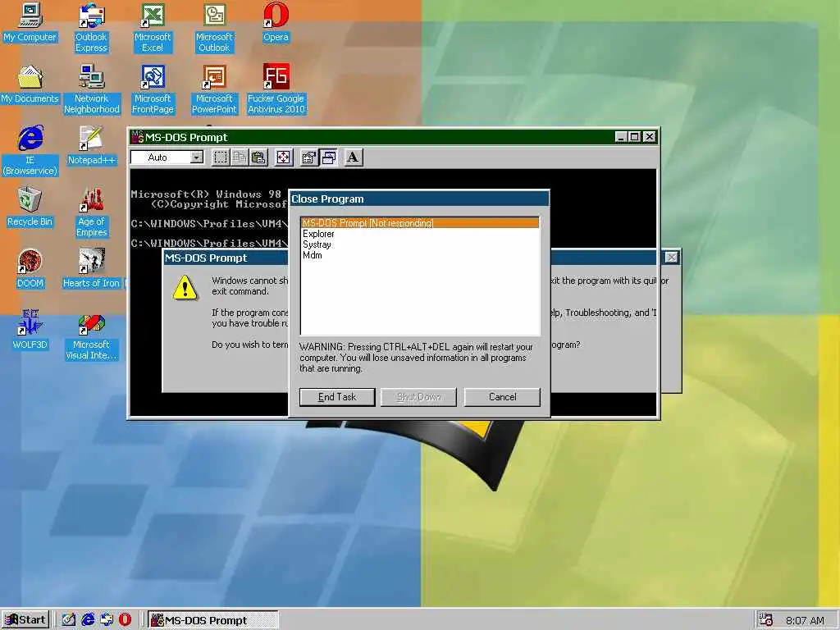The width and height of the screenshot is (840, 630).
Task: Open the Auto font size dropdown
Action: (x=197, y=157)
